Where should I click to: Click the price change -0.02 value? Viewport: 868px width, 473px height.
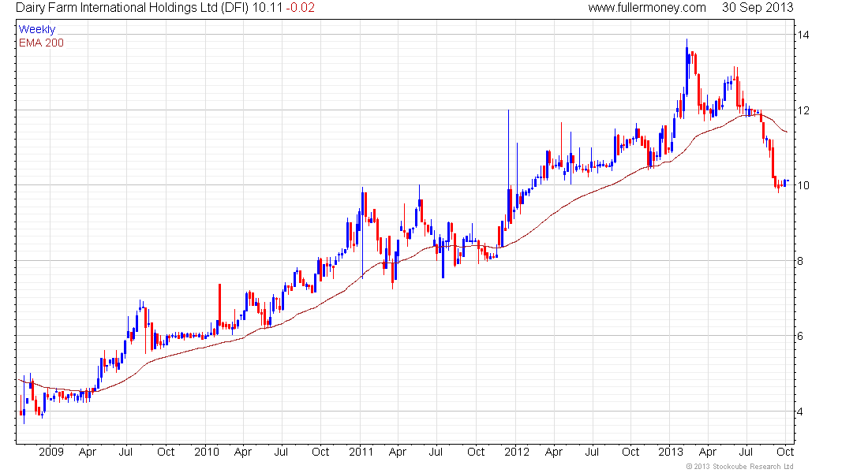300,8
